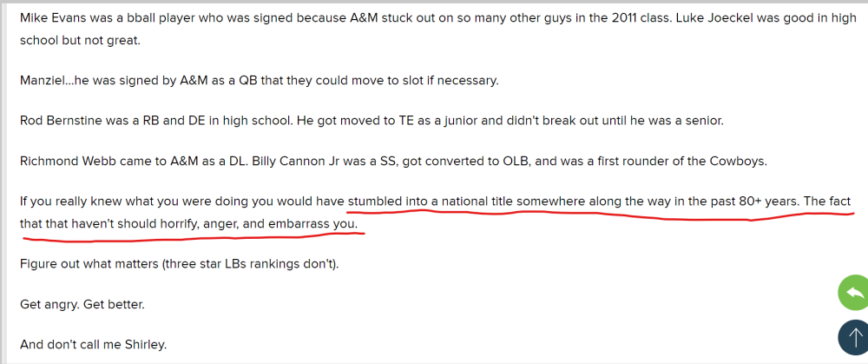Click the text "Get angry. Get better."
Screen dimensions: 868x364
(82, 304)
